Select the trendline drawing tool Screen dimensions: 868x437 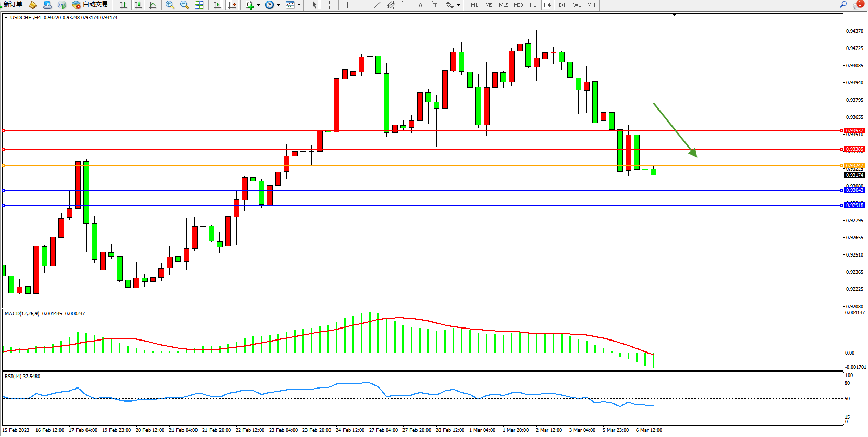click(x=377, y=5)
